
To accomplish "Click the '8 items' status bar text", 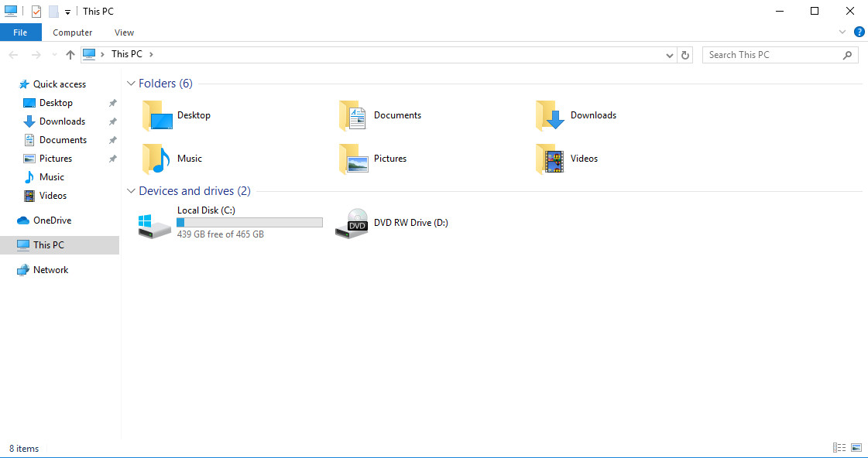I will click(24, 449).
